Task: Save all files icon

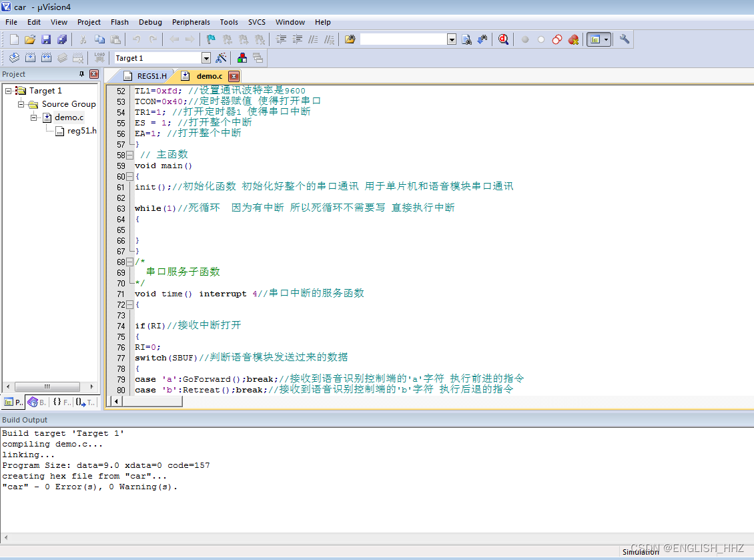Action: pyautogui.click(x=62, y=39)
